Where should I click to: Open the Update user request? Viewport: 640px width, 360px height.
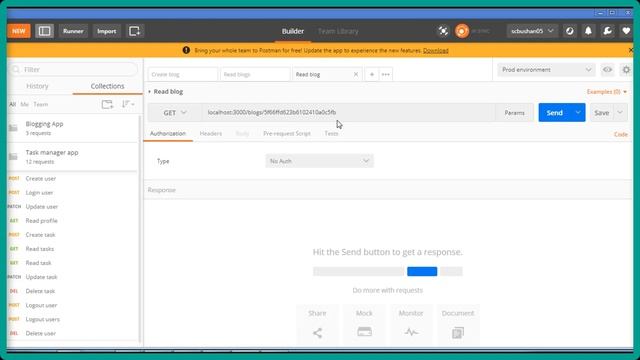(42, 207)
